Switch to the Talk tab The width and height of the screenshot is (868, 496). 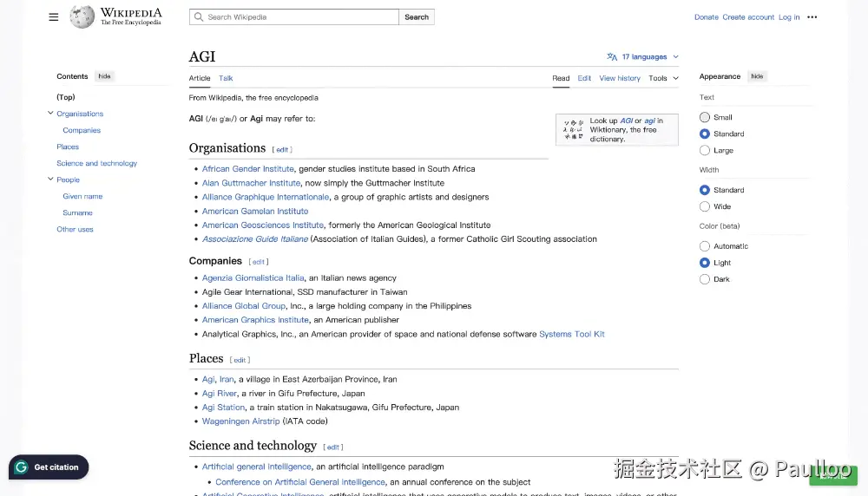click(x=226, y=79)
